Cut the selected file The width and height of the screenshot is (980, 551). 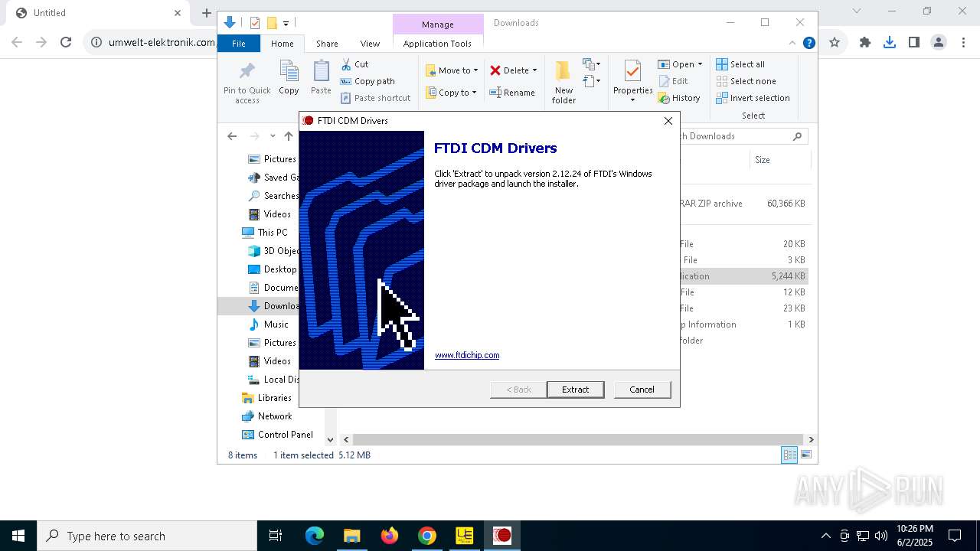tap(354, 64)
